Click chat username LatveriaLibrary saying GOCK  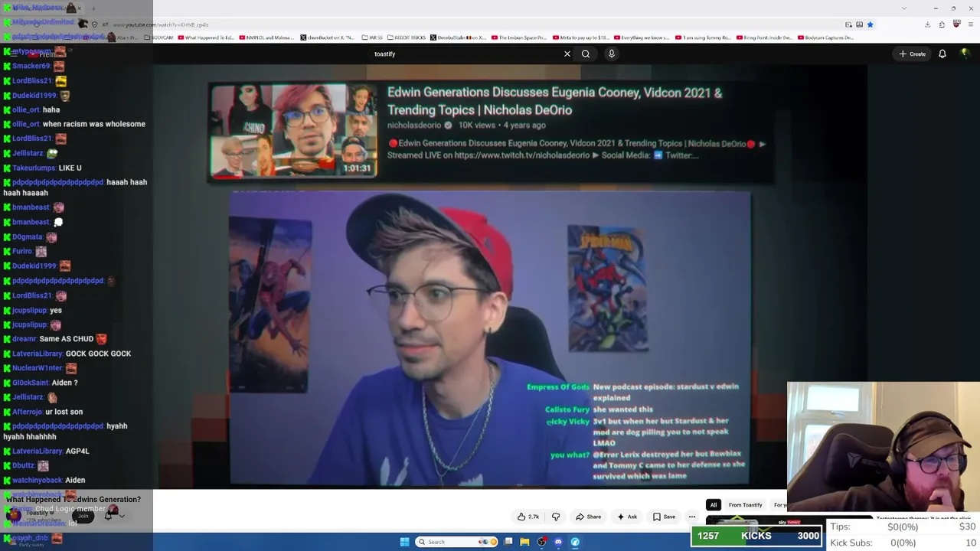(38, 354)
